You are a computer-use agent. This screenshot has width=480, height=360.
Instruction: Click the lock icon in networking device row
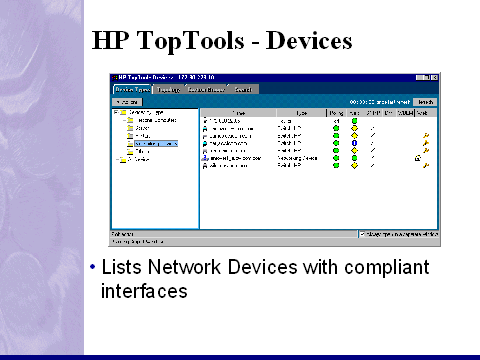pos(418,158)
